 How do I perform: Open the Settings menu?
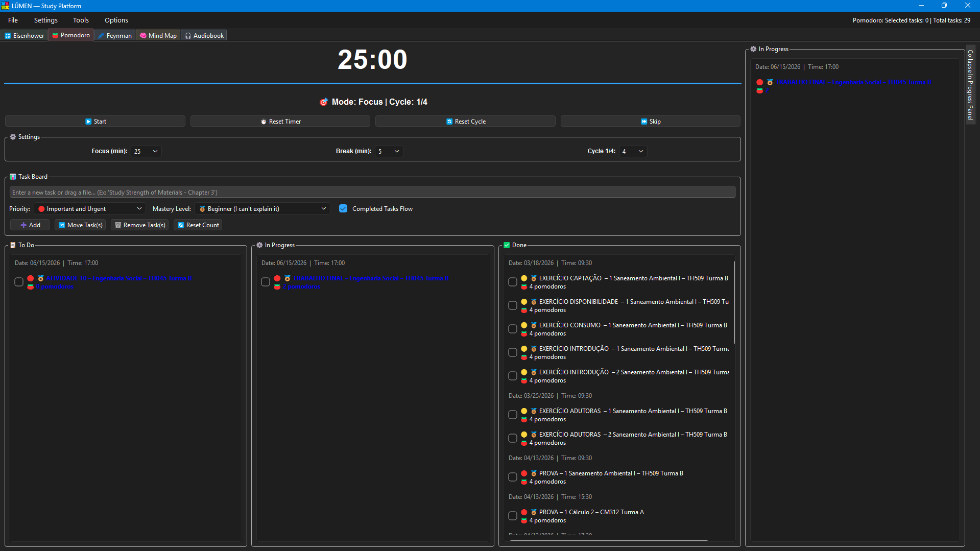click(x=46, y=20)
